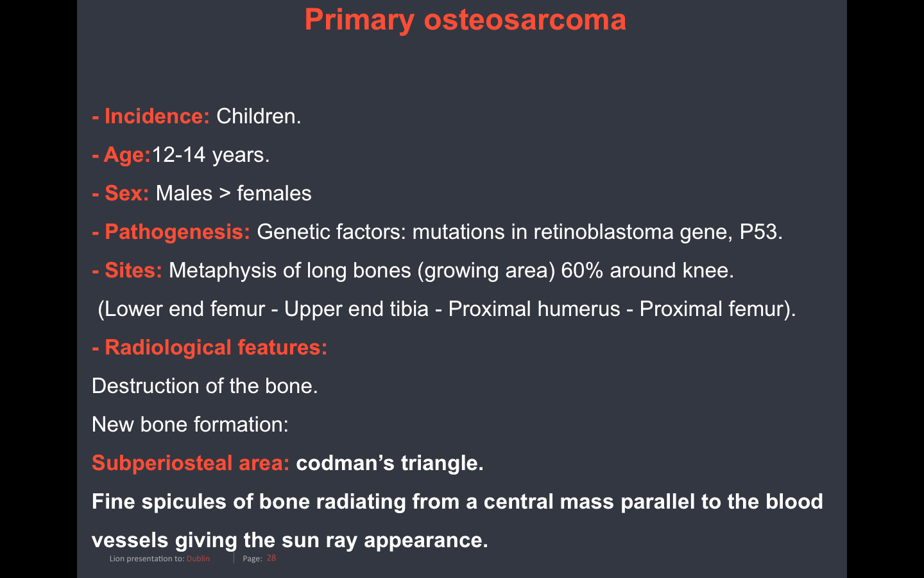Click the slide title 'Primary osteosarcoma'
The height and width of the screenshot is (578, 924).
(465, 20)
